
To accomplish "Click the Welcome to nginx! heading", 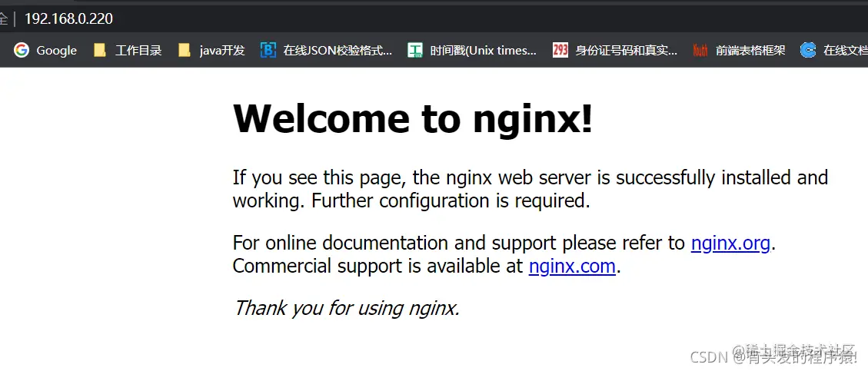I will (413, 118).
